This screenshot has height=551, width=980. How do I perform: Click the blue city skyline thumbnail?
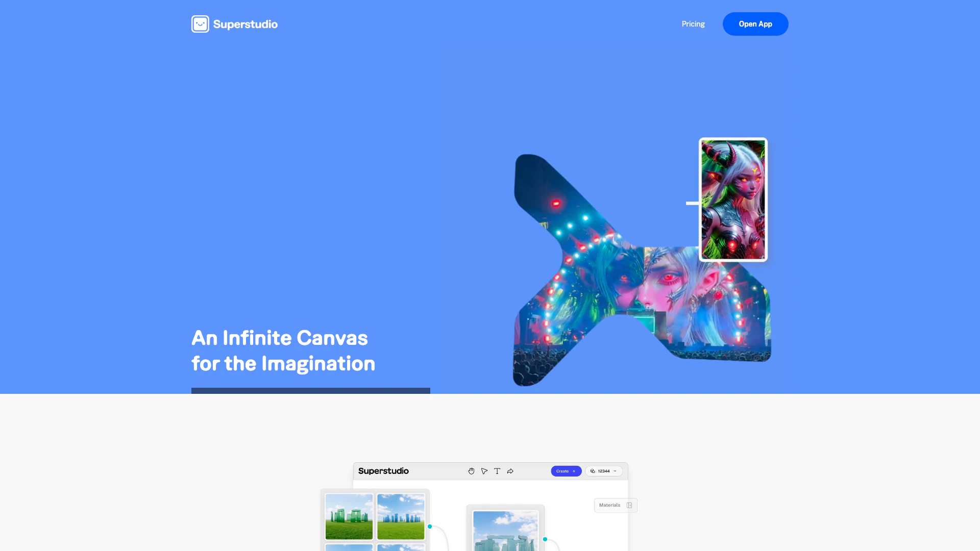click(401, 516)
